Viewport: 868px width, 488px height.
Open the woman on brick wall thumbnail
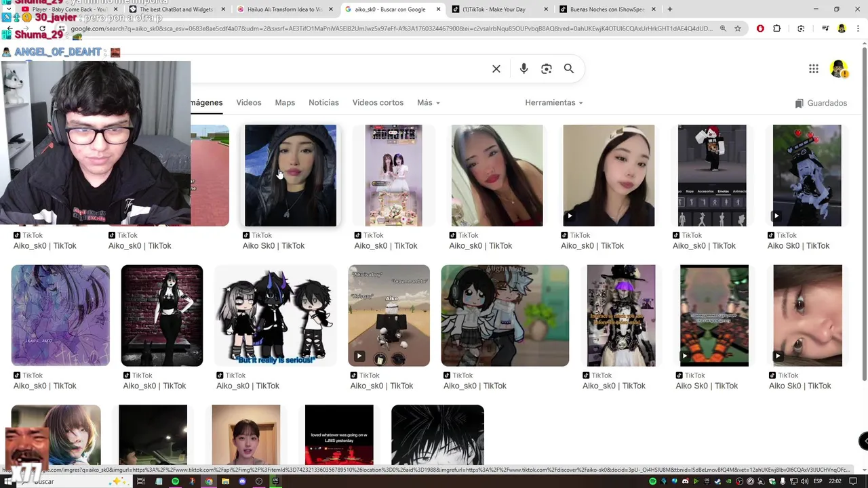[162, 316]
